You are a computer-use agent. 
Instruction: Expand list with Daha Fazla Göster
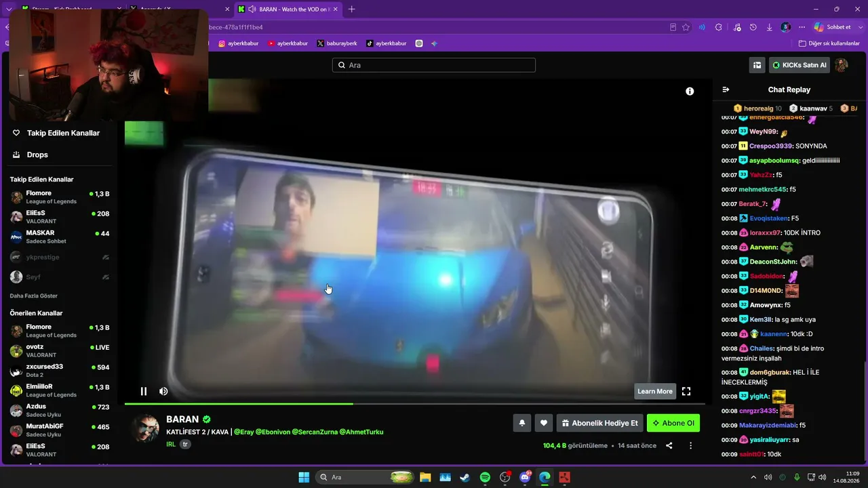tap(34, 296)
